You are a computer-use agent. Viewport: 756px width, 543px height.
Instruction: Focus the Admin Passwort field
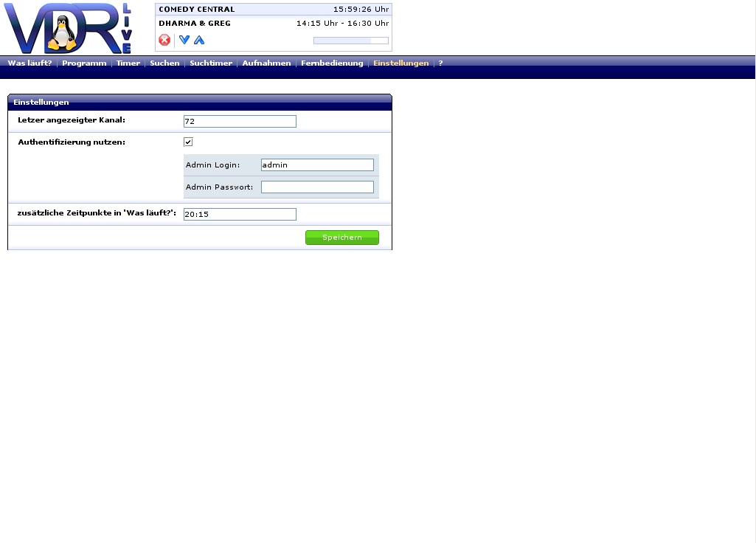pos(317,187)
